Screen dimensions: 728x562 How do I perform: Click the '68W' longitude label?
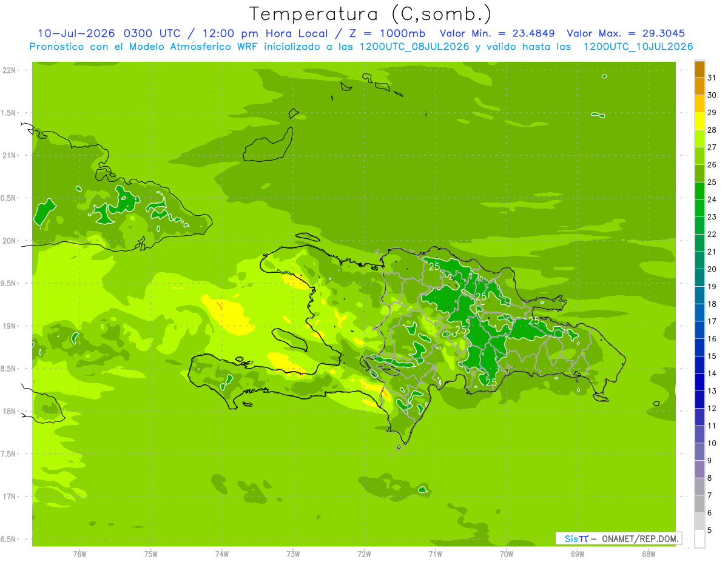click(x=649, y=554)
